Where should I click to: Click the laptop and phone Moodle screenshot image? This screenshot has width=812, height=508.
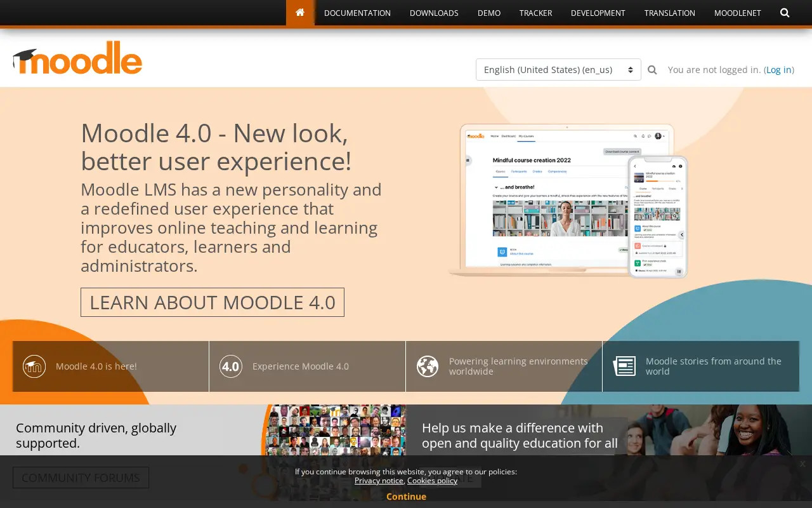click(x=568, y=201)
